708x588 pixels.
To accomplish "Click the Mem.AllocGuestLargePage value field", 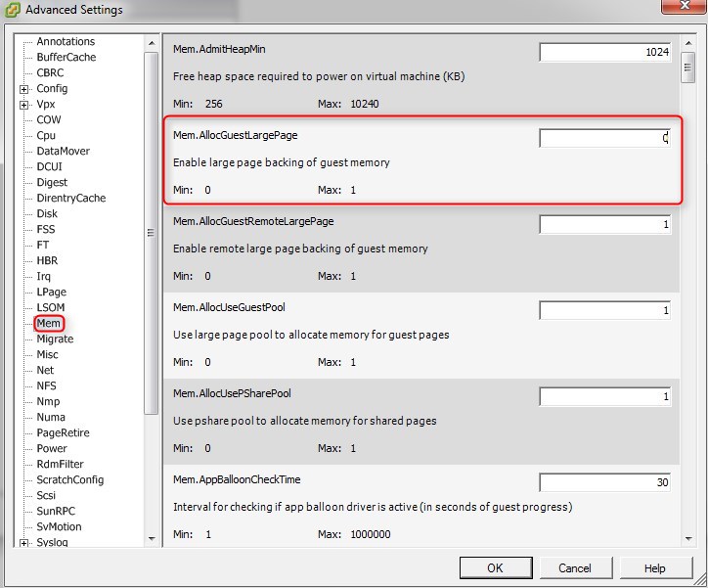I will tap(604, 138).
